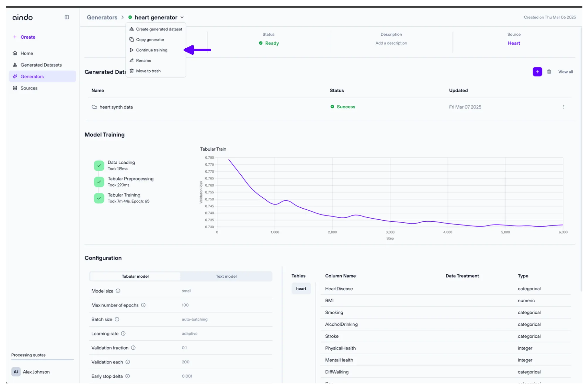The image size is (588, 389).
Task: Select Move to trash in menu
Action: click(x=148, y=71)
